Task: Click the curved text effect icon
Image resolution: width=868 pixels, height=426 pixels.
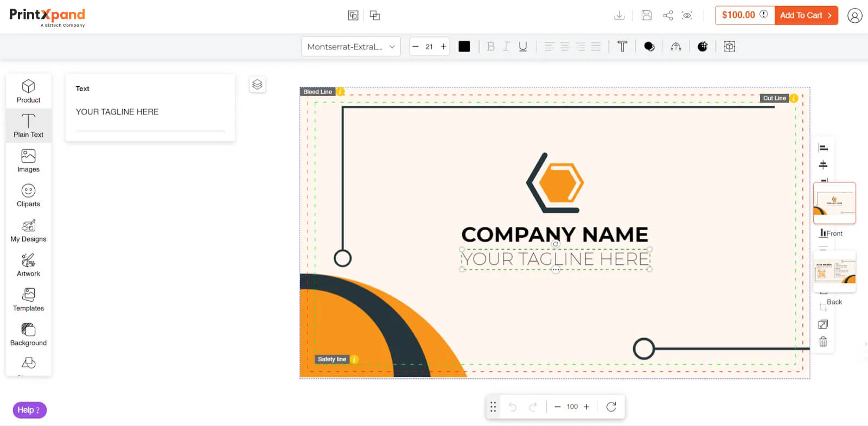Action: click(675, 47)
